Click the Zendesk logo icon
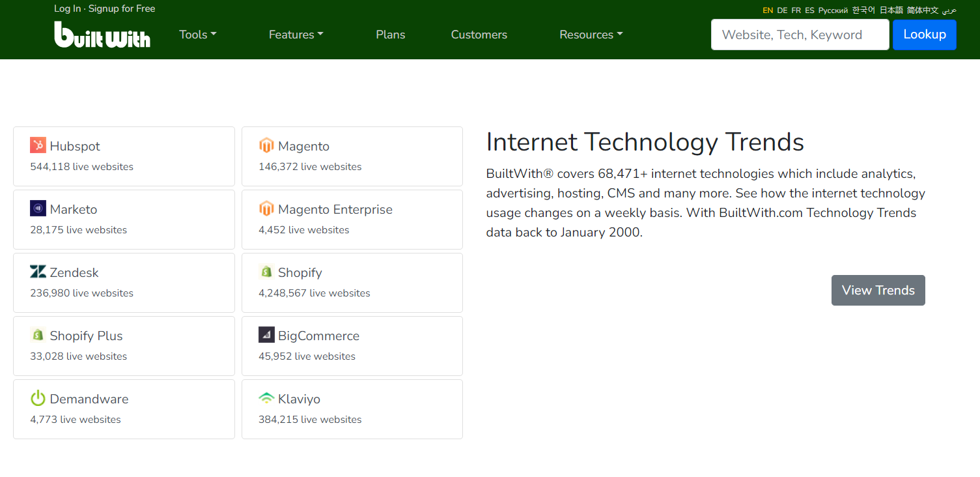This screenshot has width=980, height=477. point(38,272)
